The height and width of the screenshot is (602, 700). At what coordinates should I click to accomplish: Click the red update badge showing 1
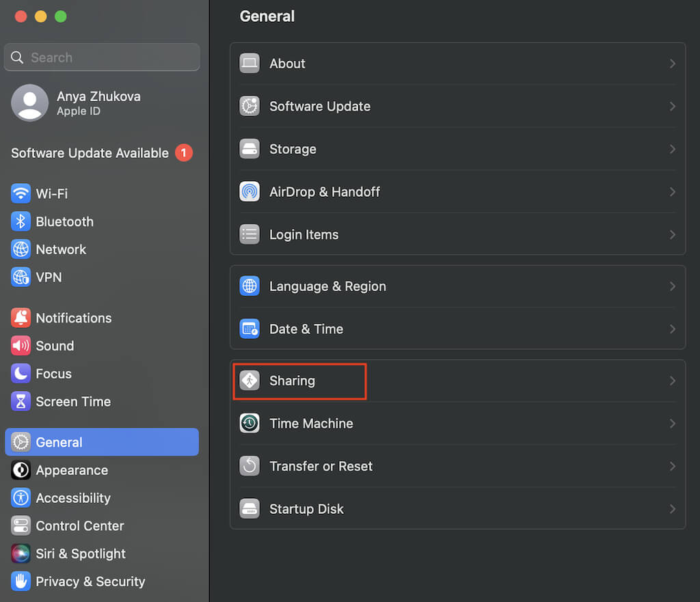[183, 152]
